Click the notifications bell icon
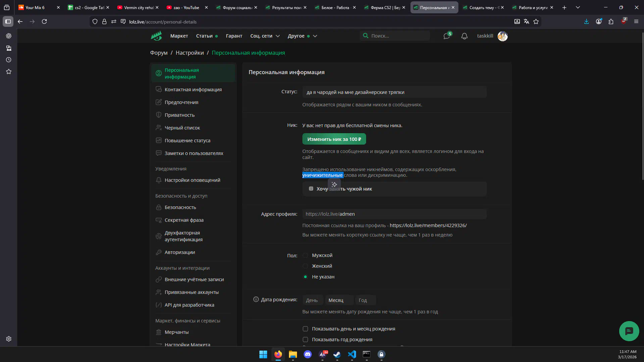The height and width of the screenshot is (362, 644). [x=464, y=36]
